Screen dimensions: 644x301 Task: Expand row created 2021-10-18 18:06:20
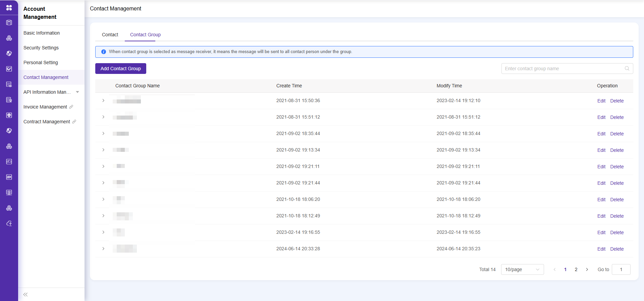(x=103, y=199)
